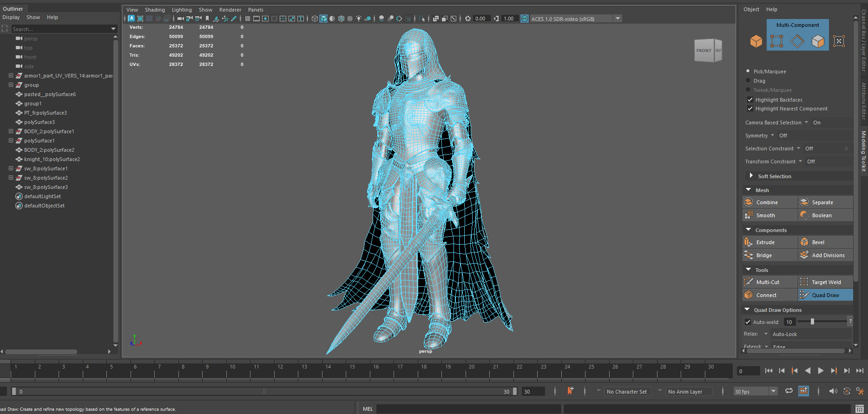Collapse Quad Draw Options section
The width and height of the screenshot is (868, 414).
pos(747,309)
